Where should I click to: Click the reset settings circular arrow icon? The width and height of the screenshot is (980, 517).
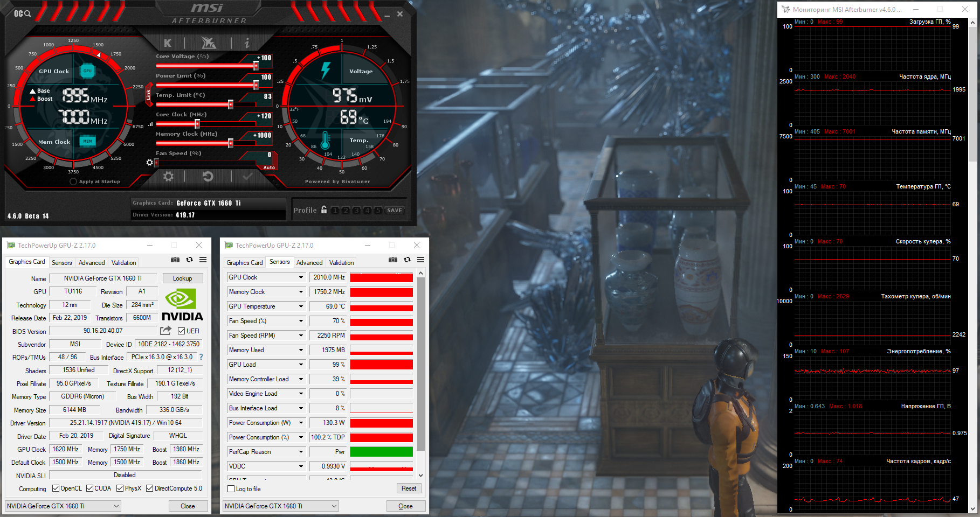(208, 177)
